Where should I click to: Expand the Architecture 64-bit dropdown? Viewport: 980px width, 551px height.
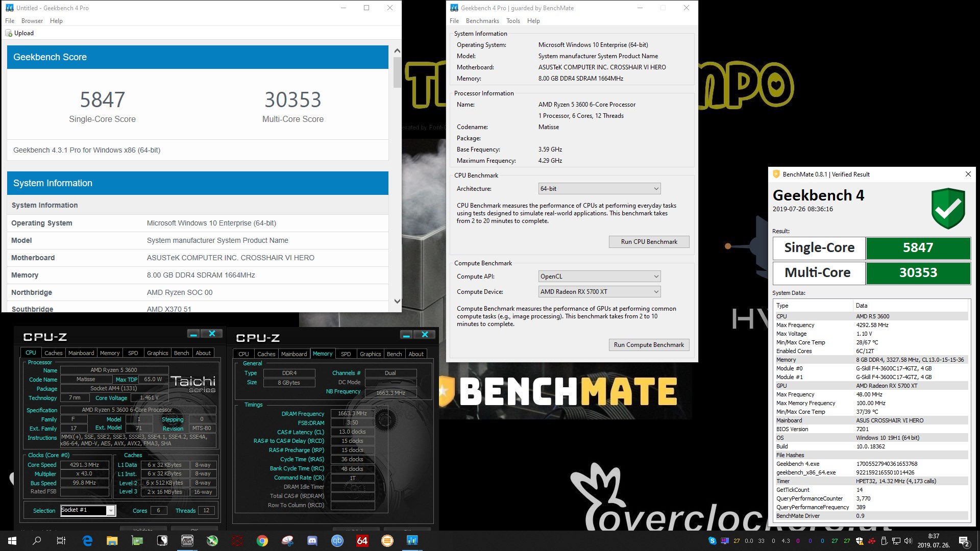599,189
